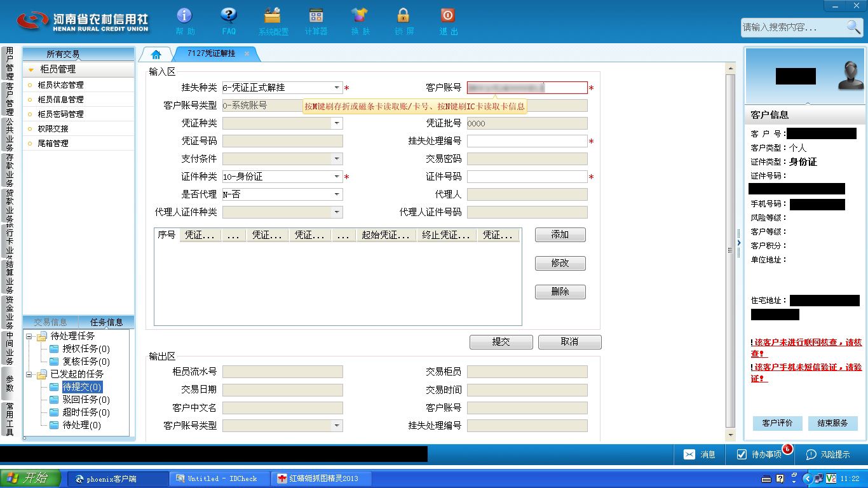Open the 代理人证件种类 dropdown
The image size is (868, 488).
(x=337, y=212)
